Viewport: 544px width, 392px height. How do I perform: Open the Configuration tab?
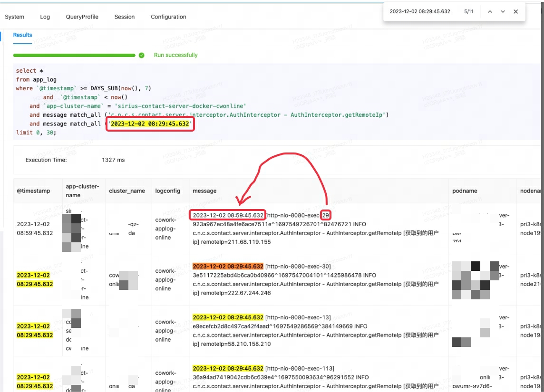coord(168,17)
